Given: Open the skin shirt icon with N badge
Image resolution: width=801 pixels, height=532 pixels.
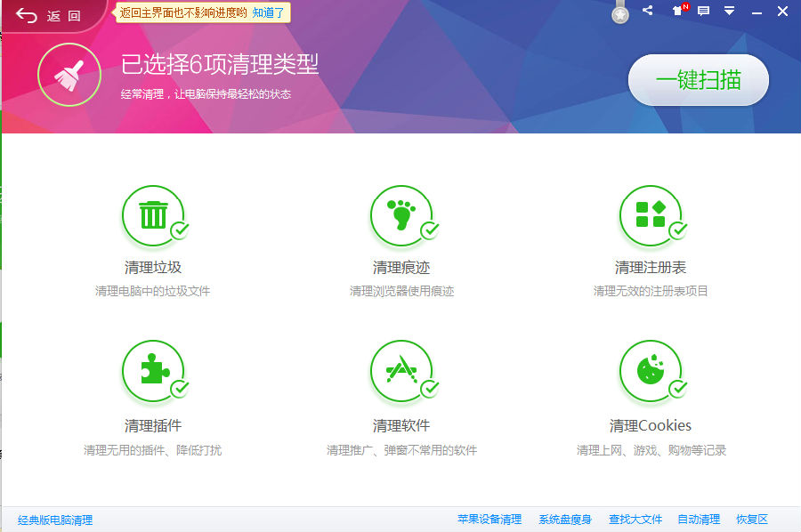Looking at the screenshot, I should click(678, 10).
